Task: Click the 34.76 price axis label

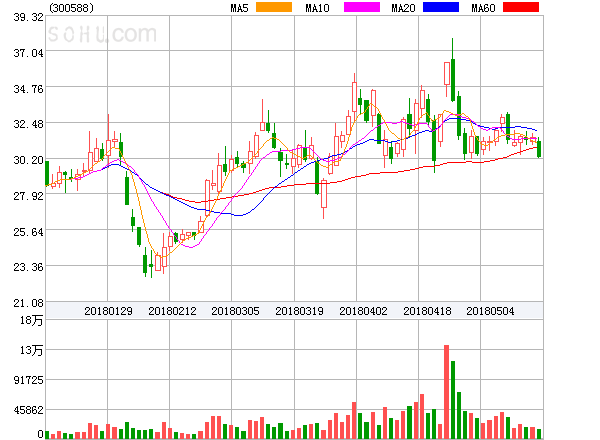Action: 28,89
